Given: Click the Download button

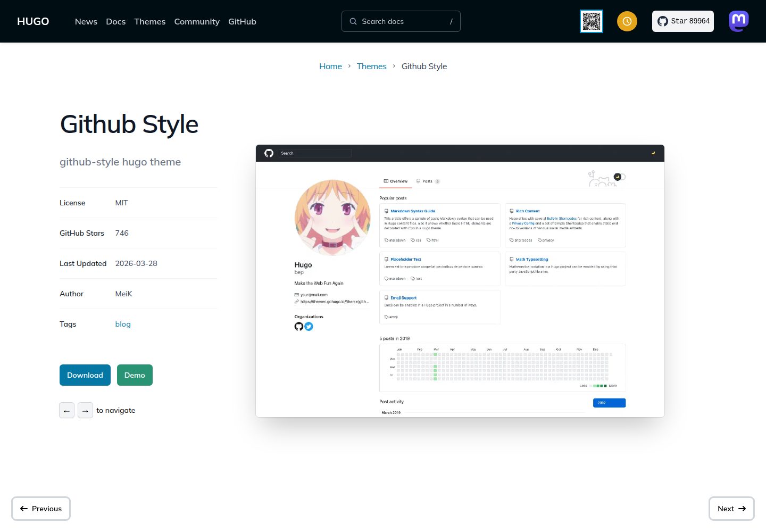Looking at the screenshot, I should pyautogui.click(x=85, y=375).
